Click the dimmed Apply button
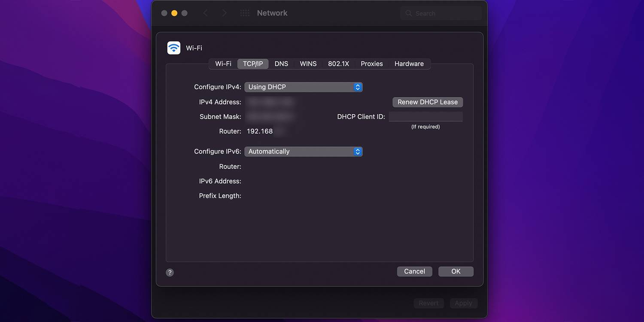The width and height of the screenshot is (644, 322). 463,303
